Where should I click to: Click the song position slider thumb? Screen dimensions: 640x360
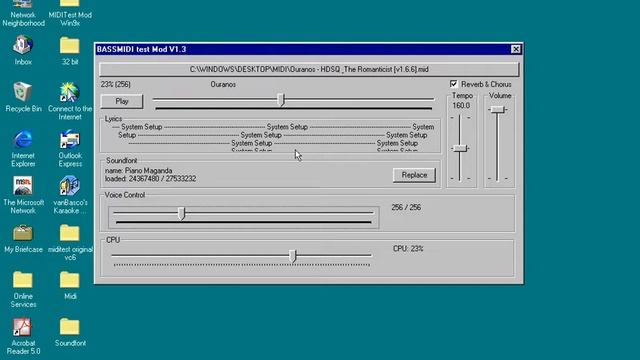(x=281, y=99)
